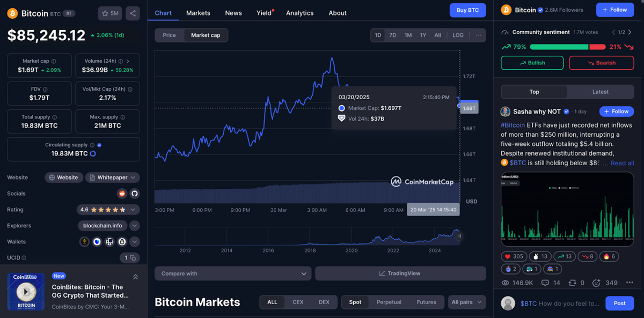
Task: Show Latest posts instead of Top
Action: (x=600, y=92)
